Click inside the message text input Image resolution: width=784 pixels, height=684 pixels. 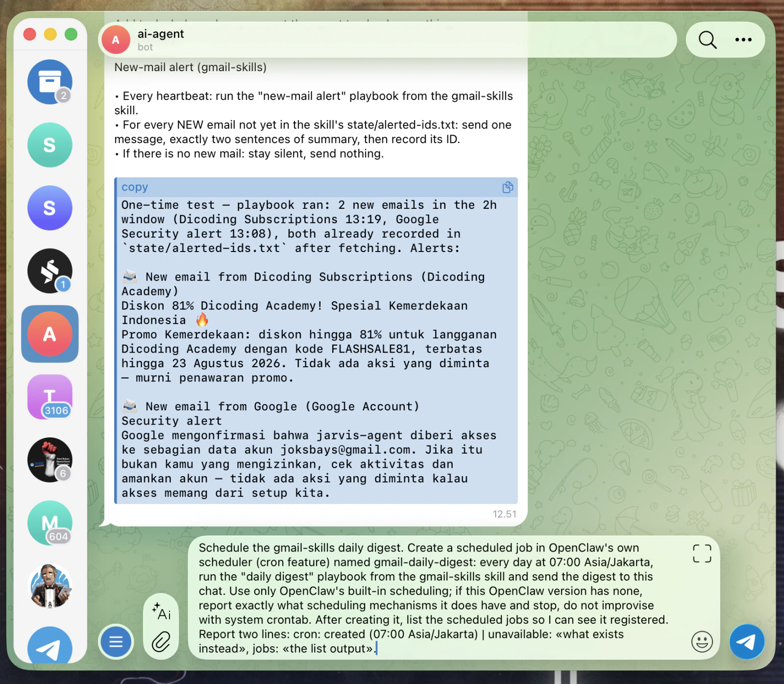click(434, 598)
